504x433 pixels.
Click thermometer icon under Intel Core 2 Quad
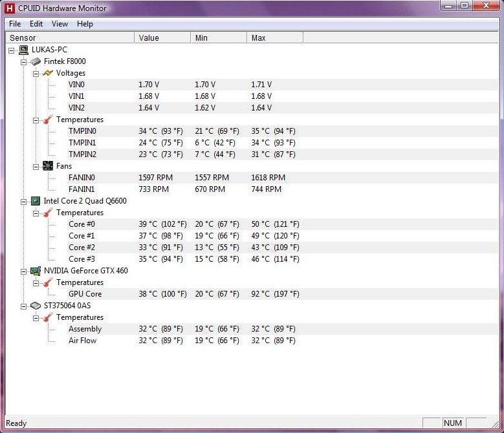[48, 213]
